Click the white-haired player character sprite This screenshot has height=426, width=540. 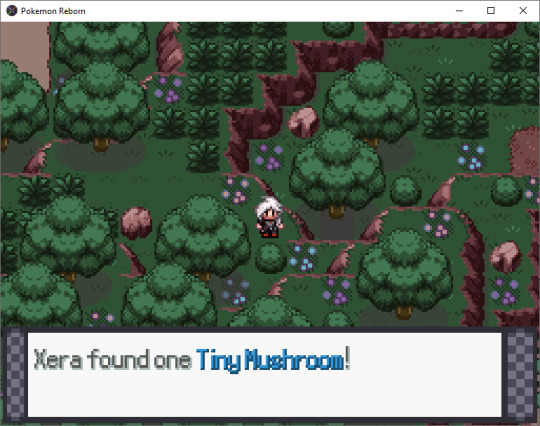269,218
